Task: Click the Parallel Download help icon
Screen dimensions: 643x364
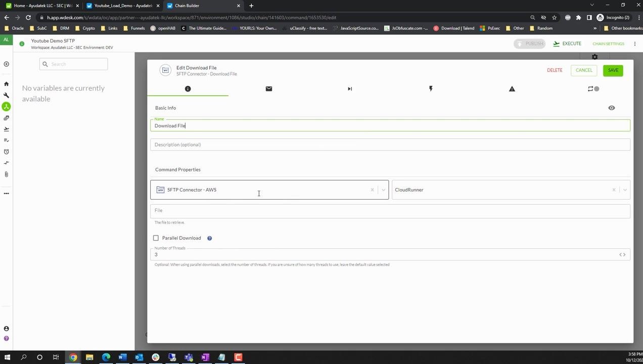Action: coord(209,238)
